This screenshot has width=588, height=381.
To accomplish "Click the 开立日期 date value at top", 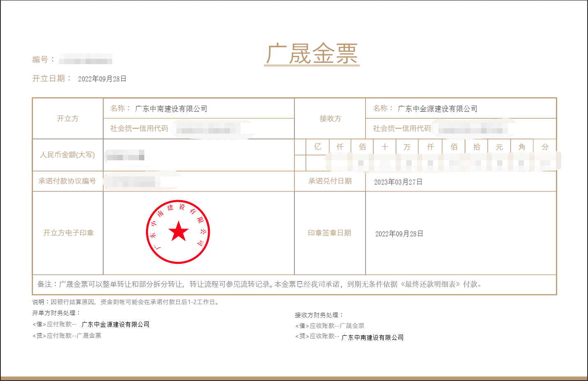I will pyautogui.click(x=102, y=79).
